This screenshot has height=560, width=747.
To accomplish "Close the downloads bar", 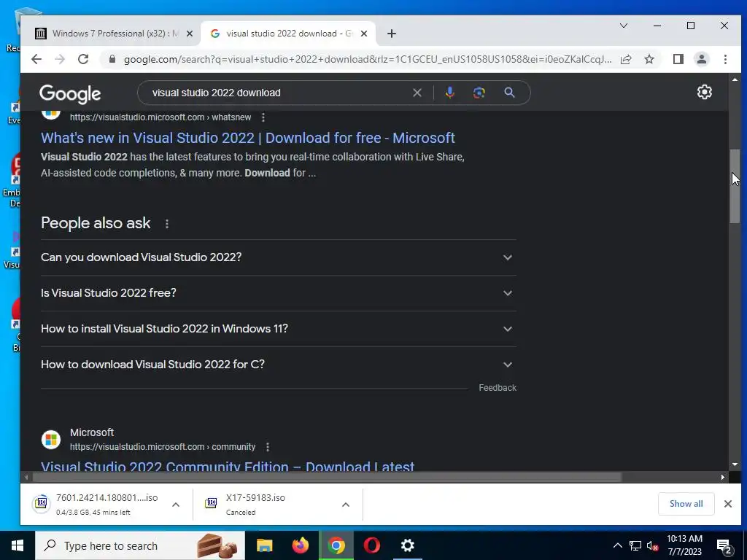I will click(x=727, y=504).
